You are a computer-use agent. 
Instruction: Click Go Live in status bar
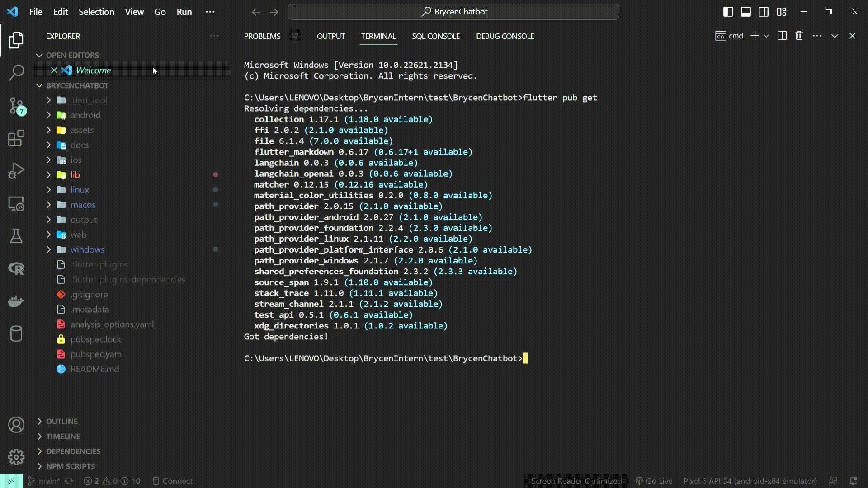654,481
